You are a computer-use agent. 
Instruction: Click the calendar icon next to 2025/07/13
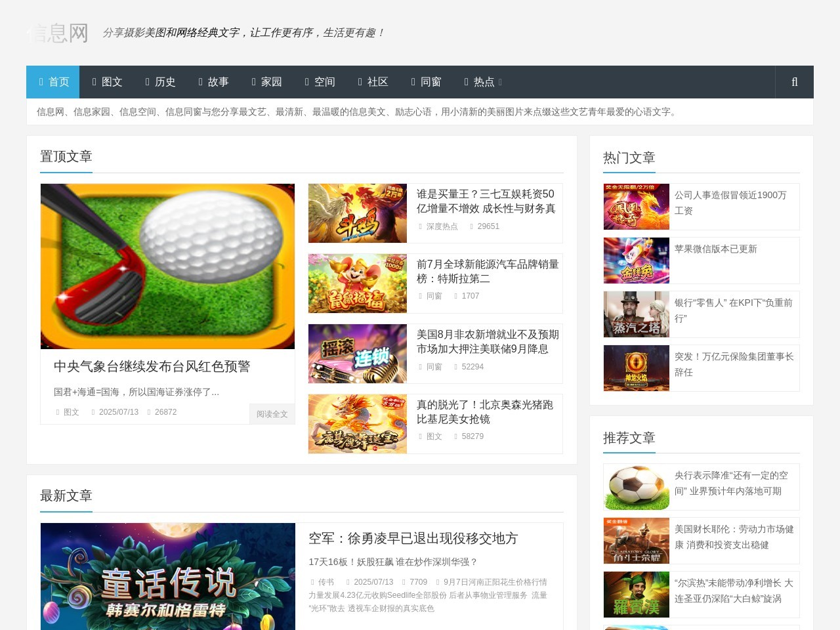(x=92, y=412)
